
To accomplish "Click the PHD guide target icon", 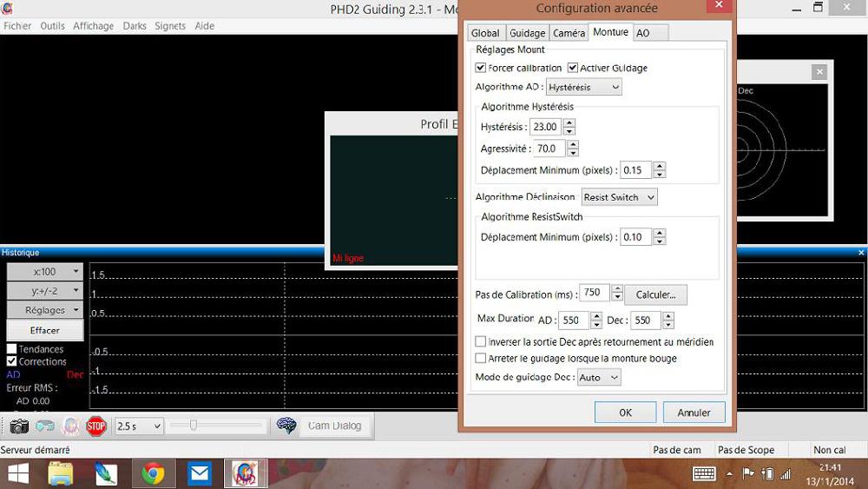I will (x=71, y=426).
